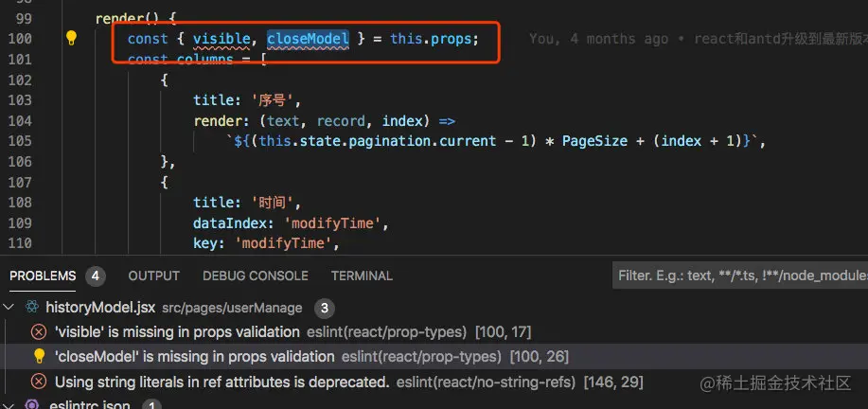The height and width of the screenshot is (409, 868).
Task: Select the PROBLEMS tab
Action: (x=43, y=276)
